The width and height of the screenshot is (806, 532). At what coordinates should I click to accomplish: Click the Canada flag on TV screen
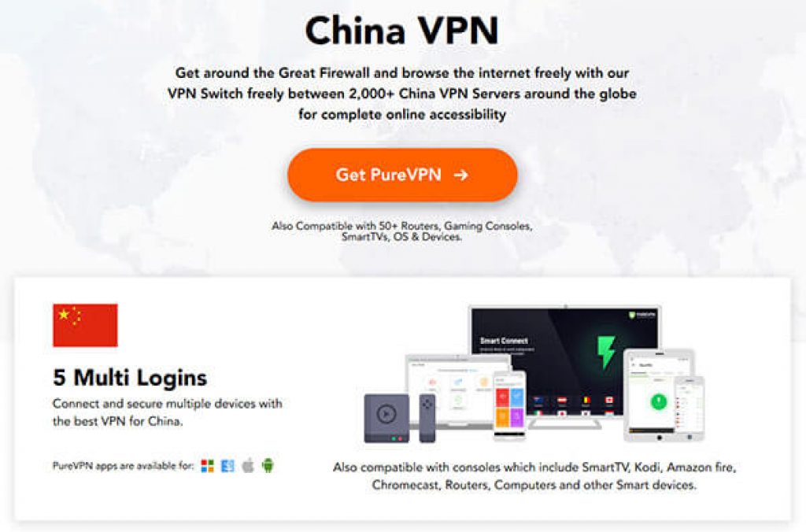610,401
